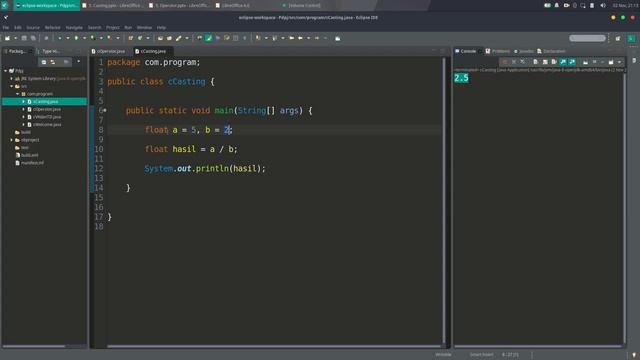Click the Forward navigation arrow icon
This screenshot has width=640, height=360.
click(x=317, y=38)
